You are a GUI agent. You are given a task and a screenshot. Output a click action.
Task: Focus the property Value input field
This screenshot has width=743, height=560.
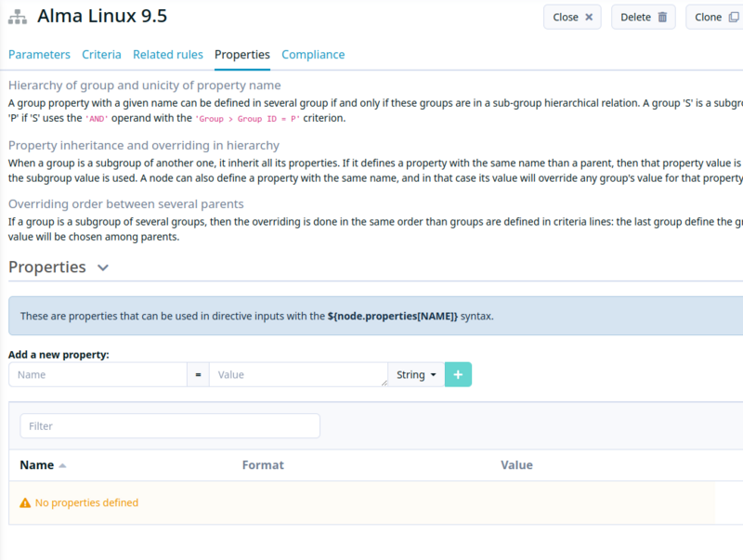[298, 375]
